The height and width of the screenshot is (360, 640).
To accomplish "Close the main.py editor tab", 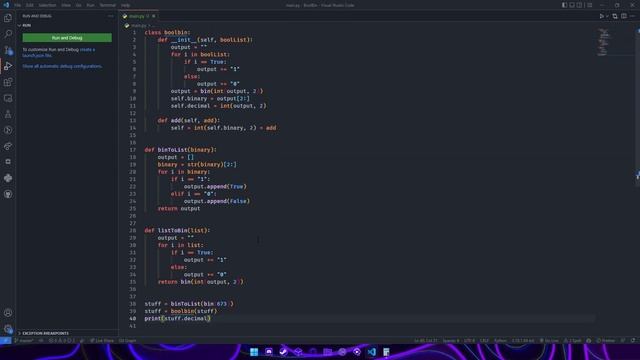I will click(x=153, y=16).
